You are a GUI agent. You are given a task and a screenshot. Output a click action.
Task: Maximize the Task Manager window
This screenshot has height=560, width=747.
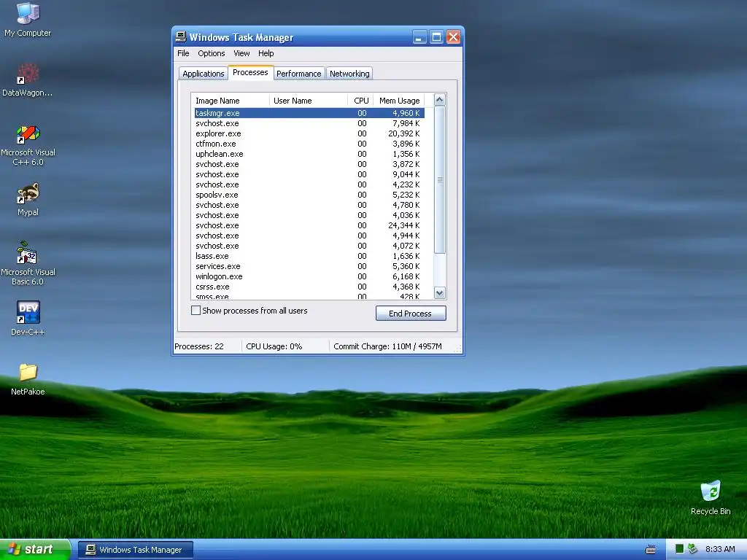click(x=436, y=37)
